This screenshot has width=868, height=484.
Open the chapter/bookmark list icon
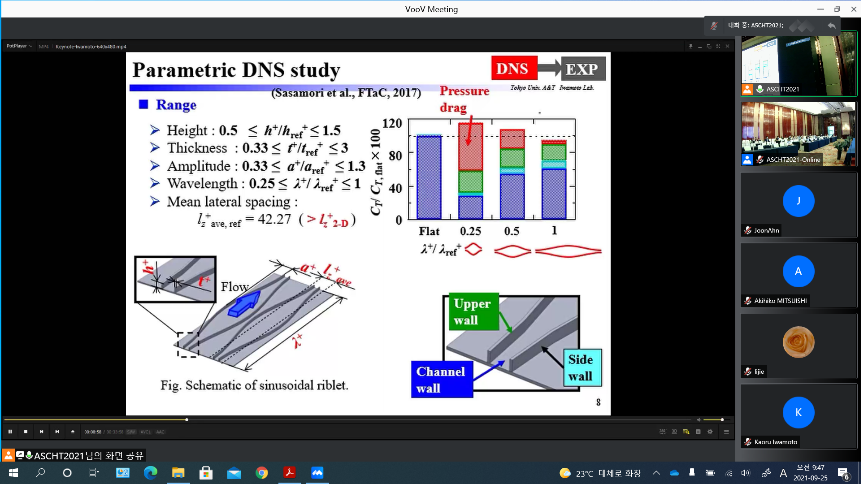tap(698, 432)
